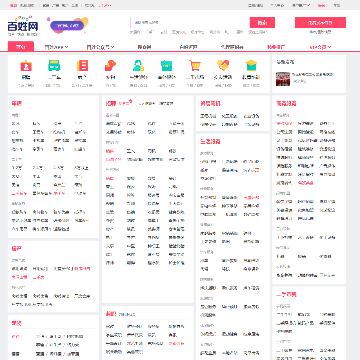Click the purple promotional banner beside logo
360x360 pixels.
[x=68, y=26]
